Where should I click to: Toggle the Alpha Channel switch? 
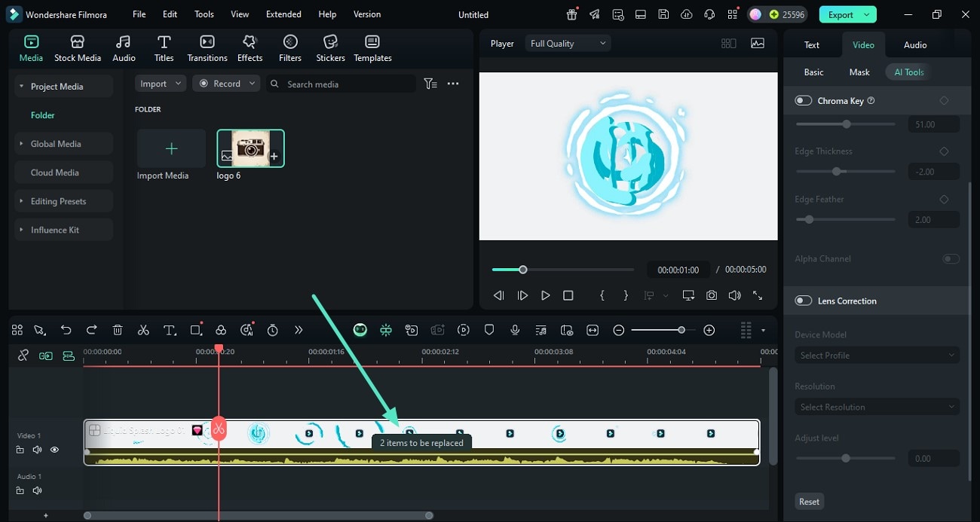coord(951,259)
